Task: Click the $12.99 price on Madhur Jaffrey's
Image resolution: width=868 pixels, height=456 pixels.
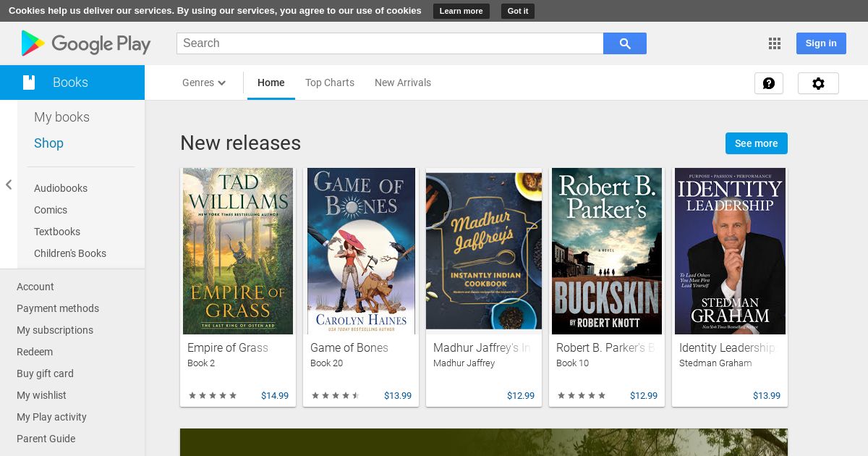Action: click(x=521, y=396)
